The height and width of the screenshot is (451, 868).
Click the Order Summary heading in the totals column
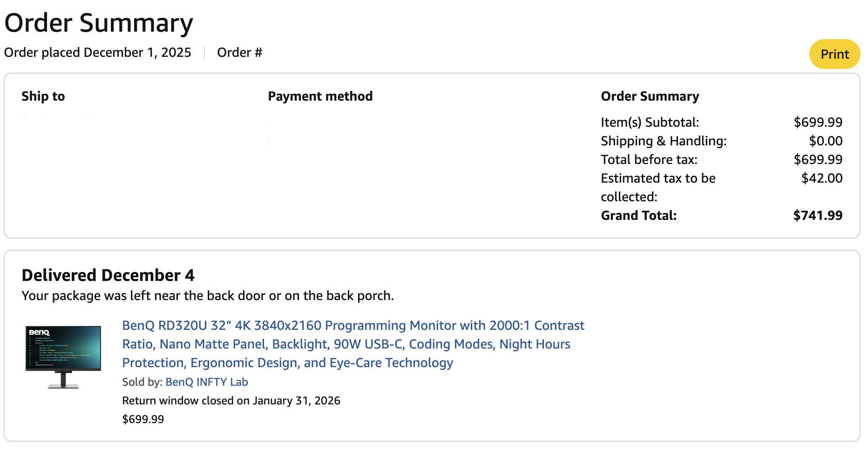(x=650, y=96)
